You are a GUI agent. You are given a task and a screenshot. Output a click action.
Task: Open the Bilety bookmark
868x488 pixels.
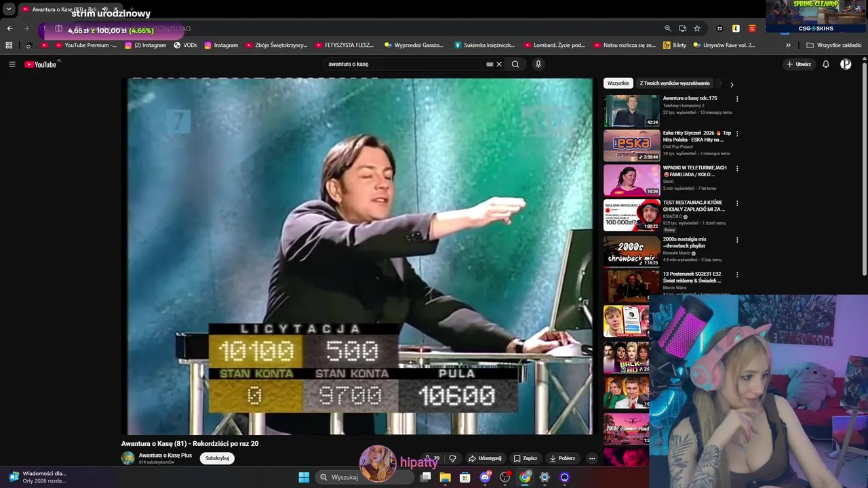point(675,45)
